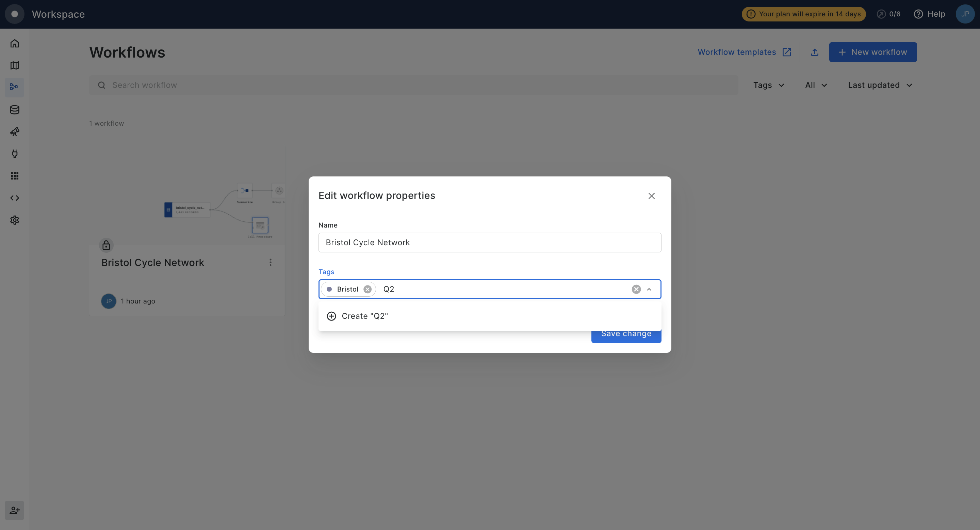Open the Applications grid icon
This screenshot has width=980, height=530.
14,176
